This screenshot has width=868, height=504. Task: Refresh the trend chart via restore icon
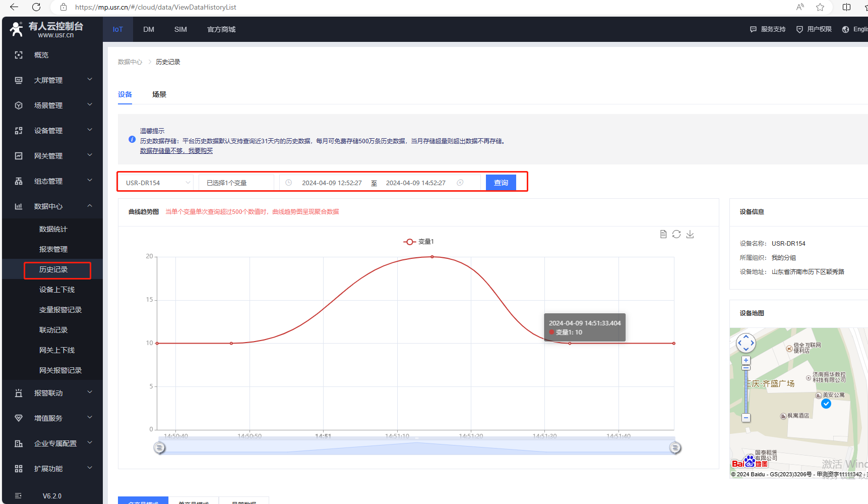676,234
